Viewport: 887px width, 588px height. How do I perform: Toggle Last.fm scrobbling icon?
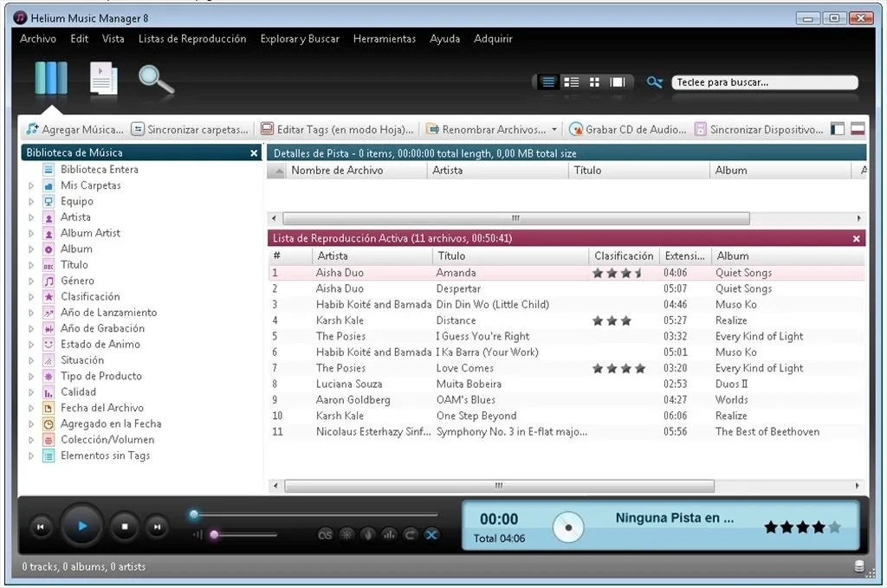[x=326, y=534]
